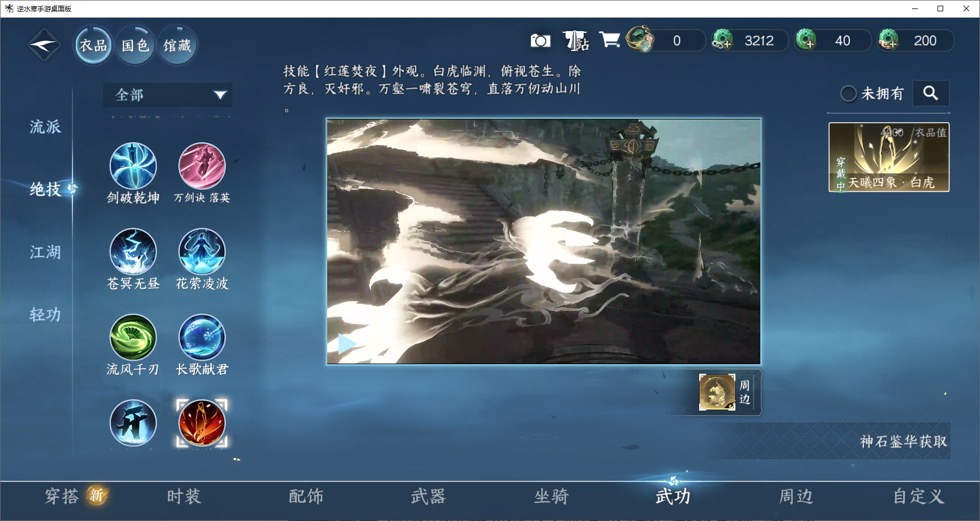
Task: Open the wardrobe clothing icon
Action: point(575,40)
